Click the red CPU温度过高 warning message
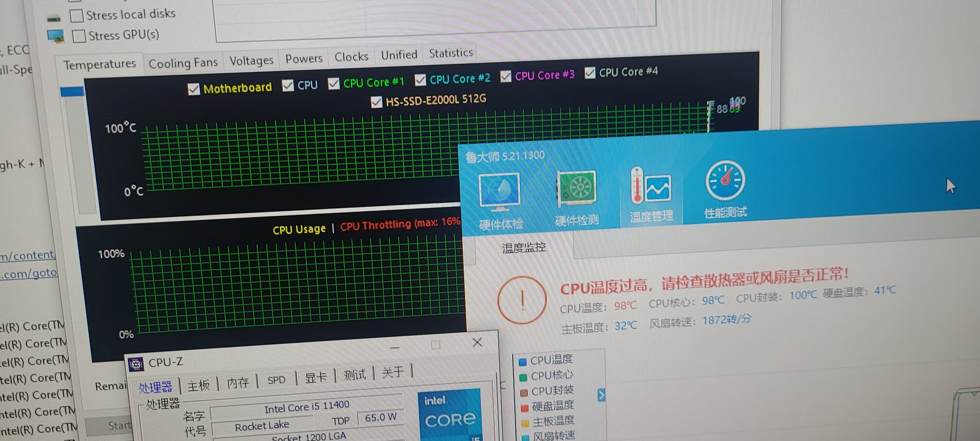The width and height of the screenshot is (980, 441). point(704,281)
